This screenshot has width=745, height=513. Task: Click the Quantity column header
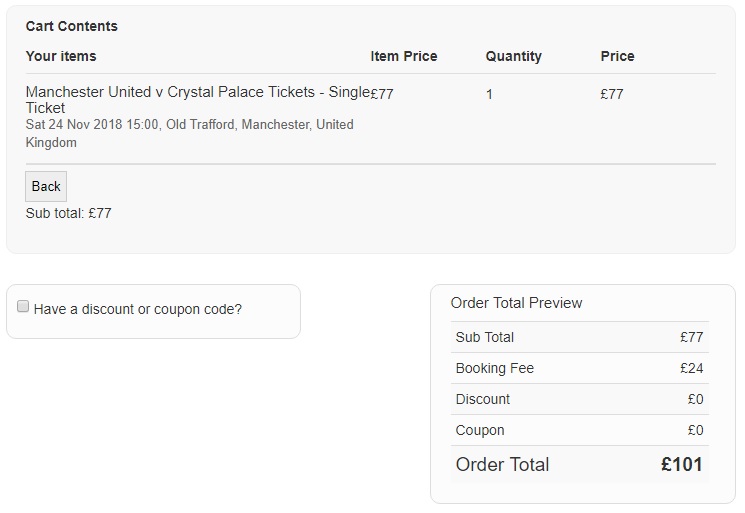[514, 56]
